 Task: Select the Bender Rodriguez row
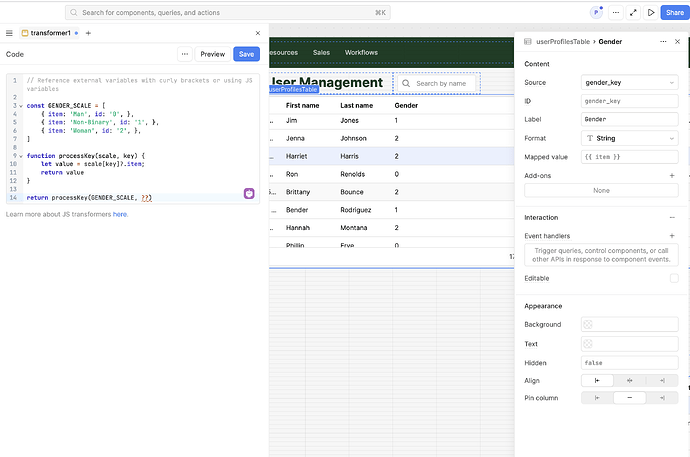pos(391,210)
